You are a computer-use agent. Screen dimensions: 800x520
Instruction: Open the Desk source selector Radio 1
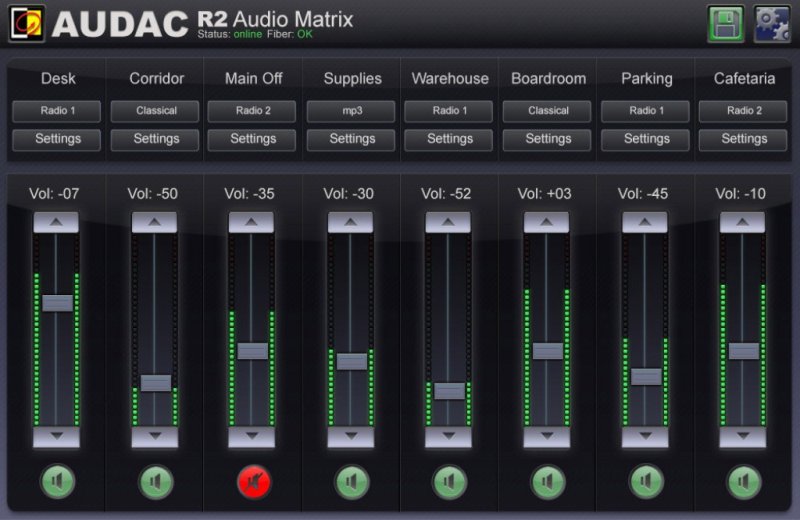(x=57, y=111)
